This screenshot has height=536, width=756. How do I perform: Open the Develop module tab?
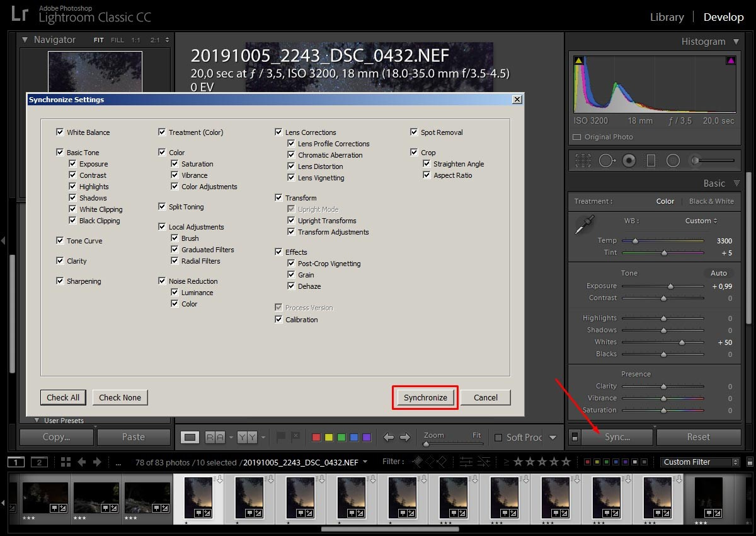point(723,17)
